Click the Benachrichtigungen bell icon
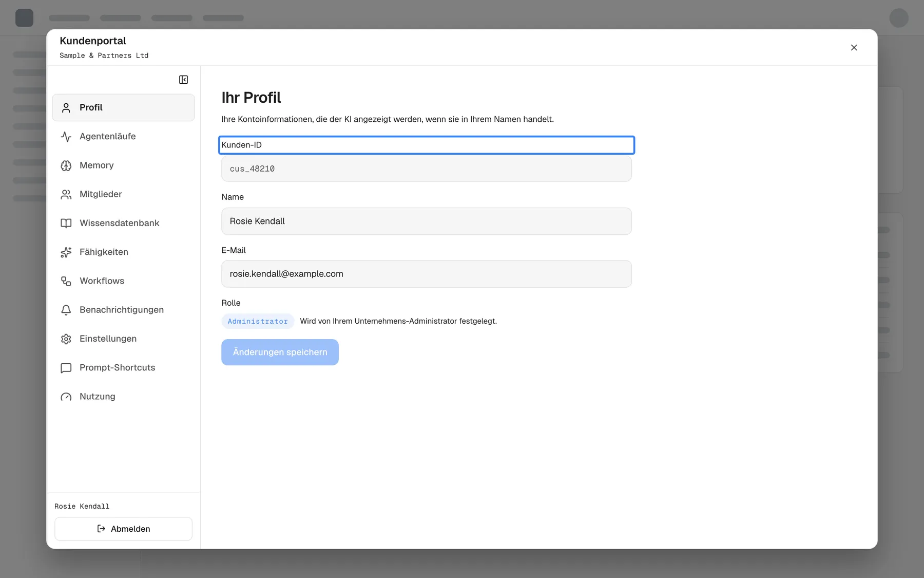The image size is (924, 578). [66, 310]
